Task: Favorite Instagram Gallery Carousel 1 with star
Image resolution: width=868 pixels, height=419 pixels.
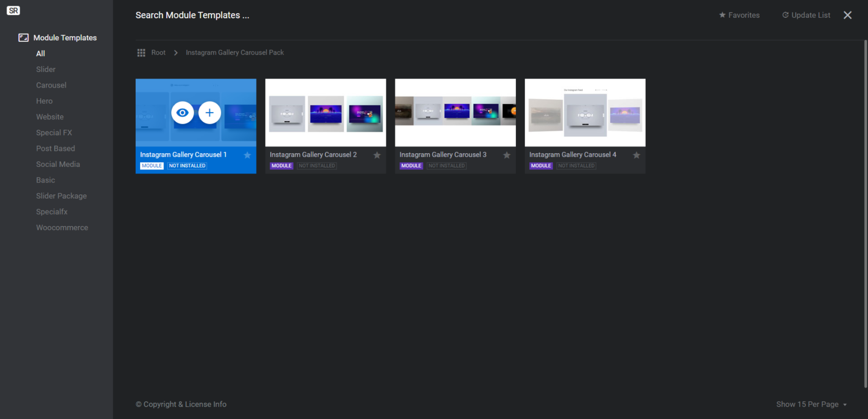Action: (248, 155)
